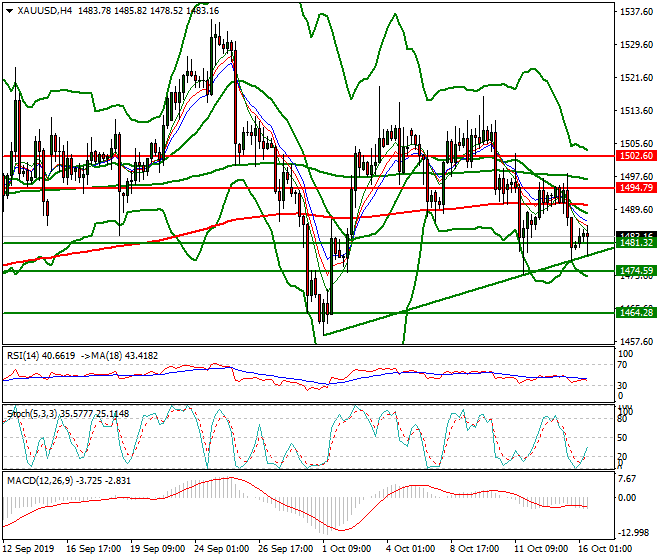Click the RSI(14) 40.6619 indicator label
Viewport: 660px width, 560px height.
pos(41,356)
